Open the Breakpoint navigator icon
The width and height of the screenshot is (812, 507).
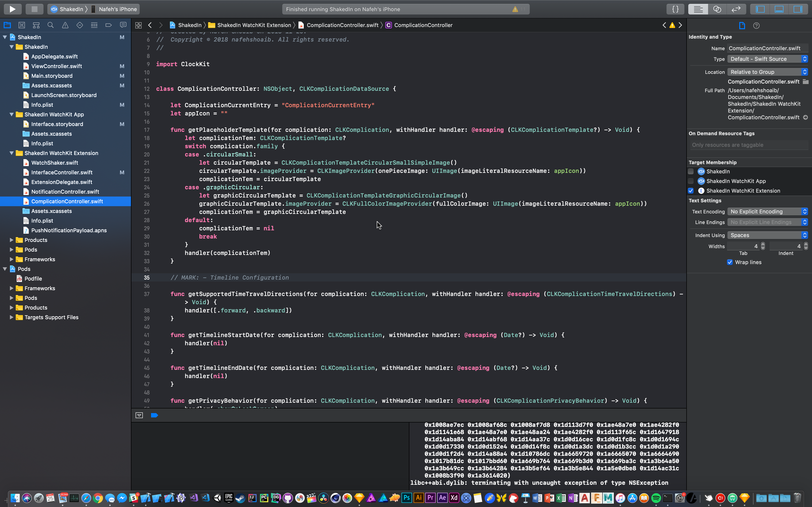click(x=108, y=25)
